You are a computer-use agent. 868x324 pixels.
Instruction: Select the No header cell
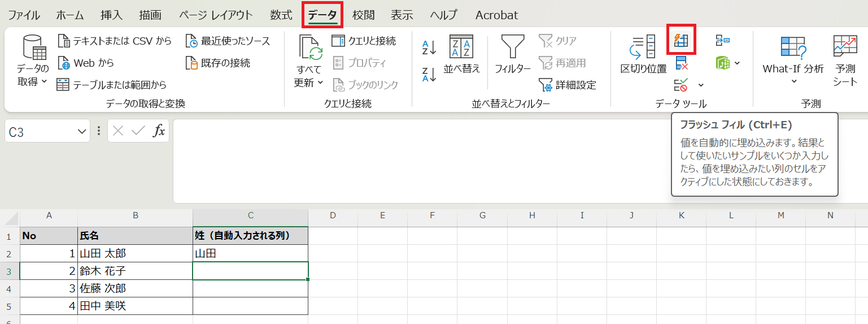click(x=49, y=236)
